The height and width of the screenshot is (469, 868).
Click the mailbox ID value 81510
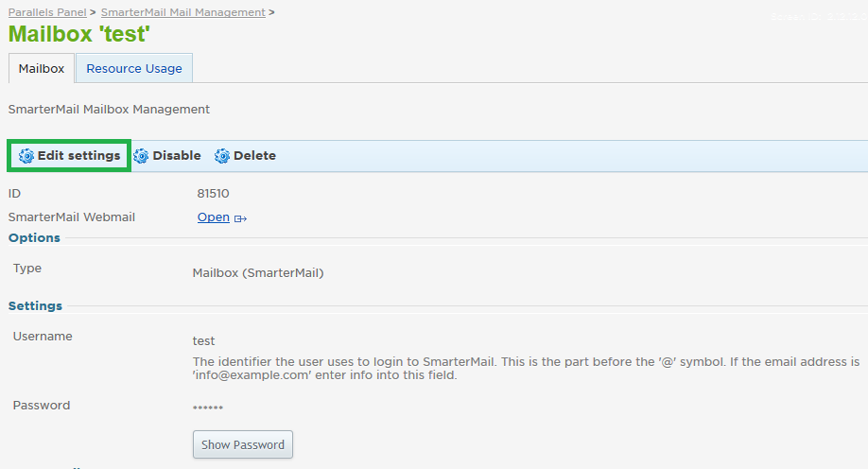coord(213,193)
